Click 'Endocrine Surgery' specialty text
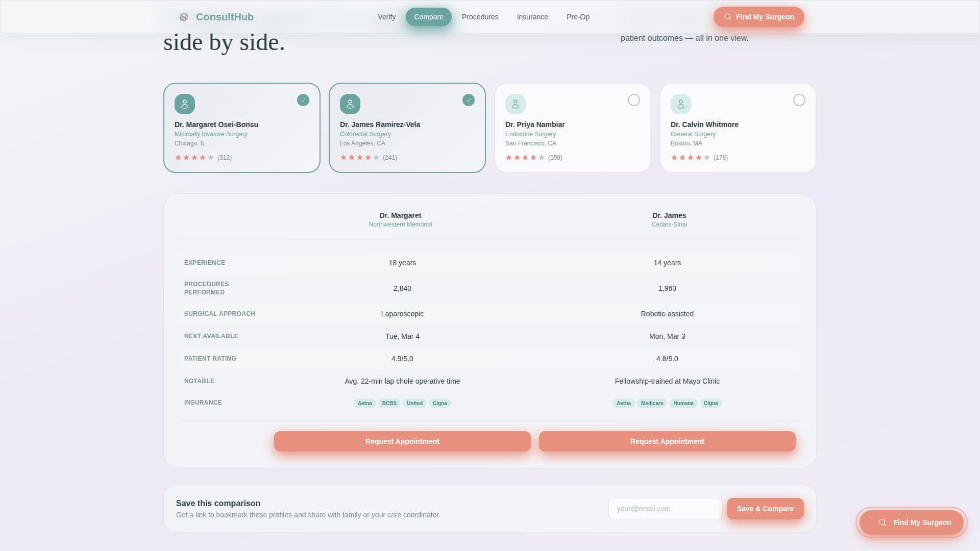The width and height of the screenshot is (980, 551). [531, 134]
